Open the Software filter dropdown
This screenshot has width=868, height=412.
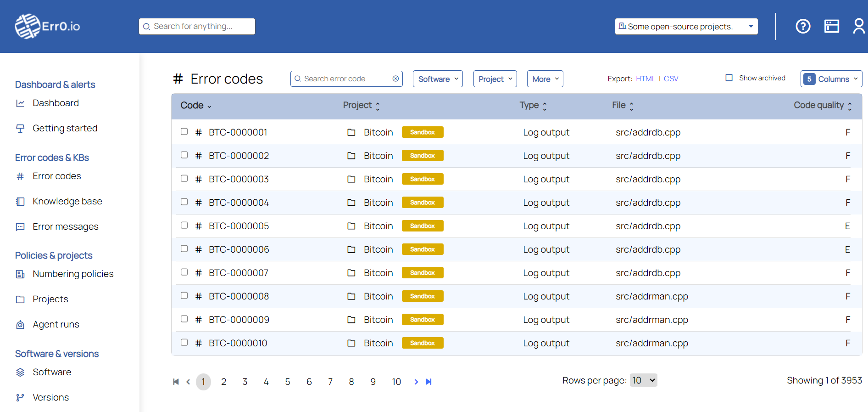coord(438,79)
